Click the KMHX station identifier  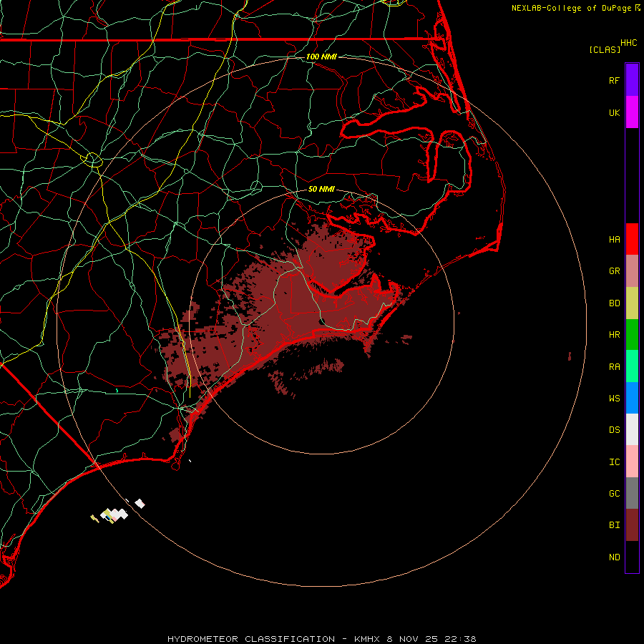[x=367, y=639]
